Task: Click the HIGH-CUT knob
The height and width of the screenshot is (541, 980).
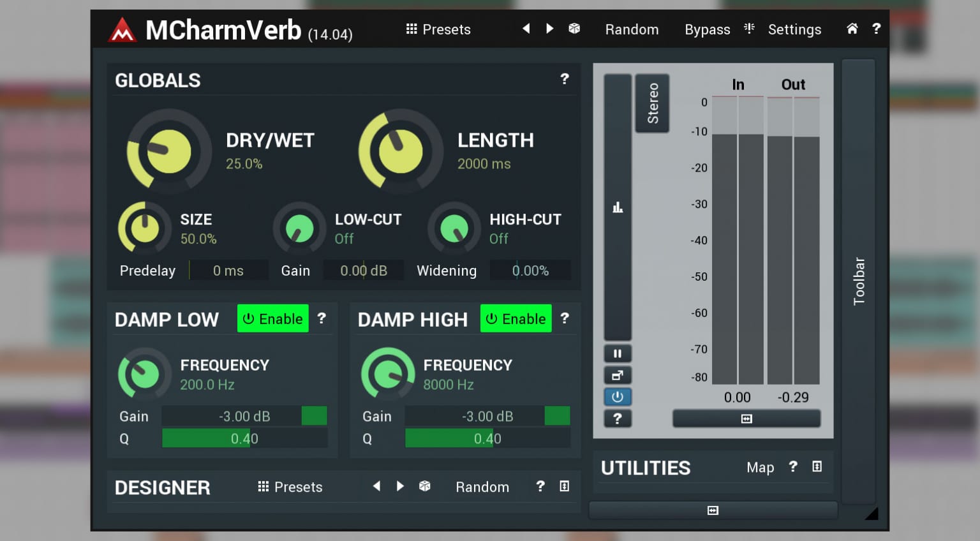Action: pos(454,228)
